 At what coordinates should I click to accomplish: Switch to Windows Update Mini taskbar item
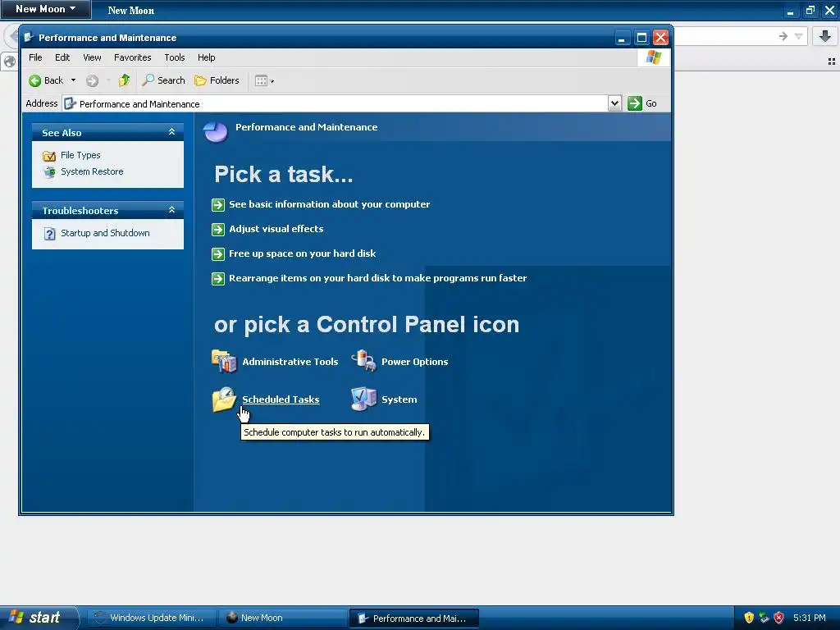point(151,618)
